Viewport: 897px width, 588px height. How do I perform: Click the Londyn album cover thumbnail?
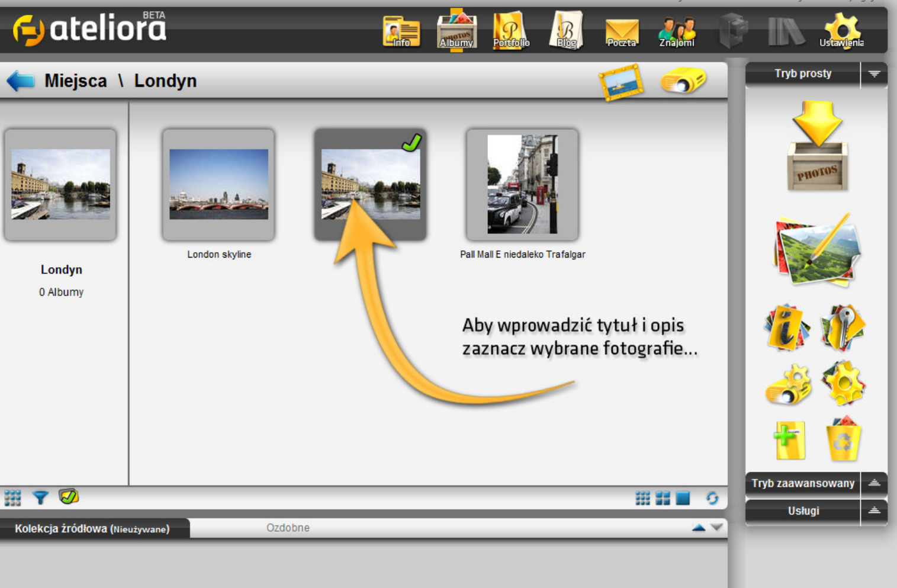pyautogui.click(x=60, y=184)
